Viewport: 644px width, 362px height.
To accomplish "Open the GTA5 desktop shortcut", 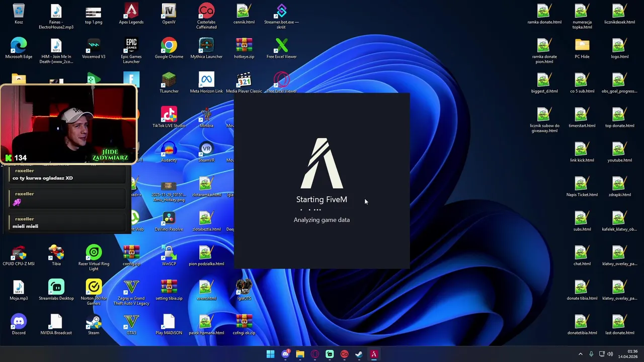I will click(131, 324).
